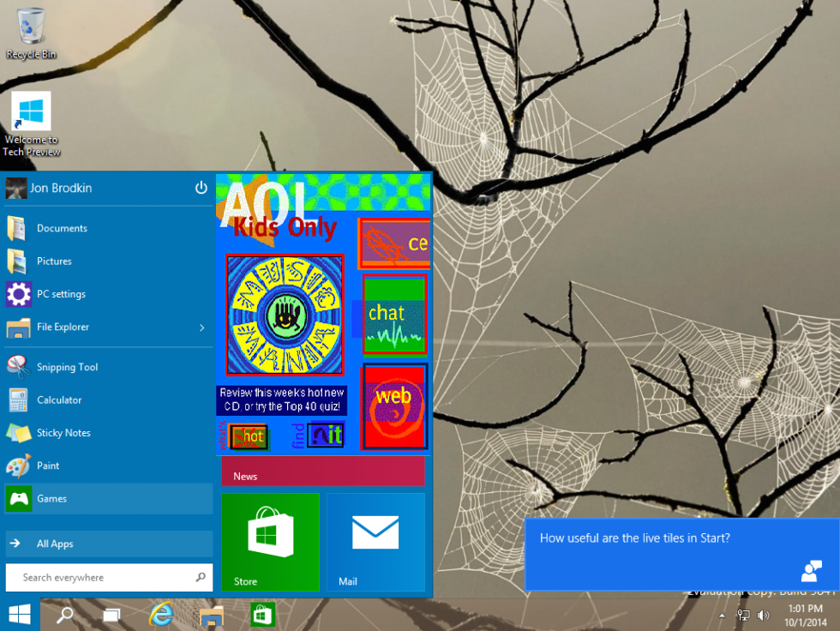This screenshot has width=840, height=631.
Task: Select PC settings in Start menu
Action: [x=60, y=294]
